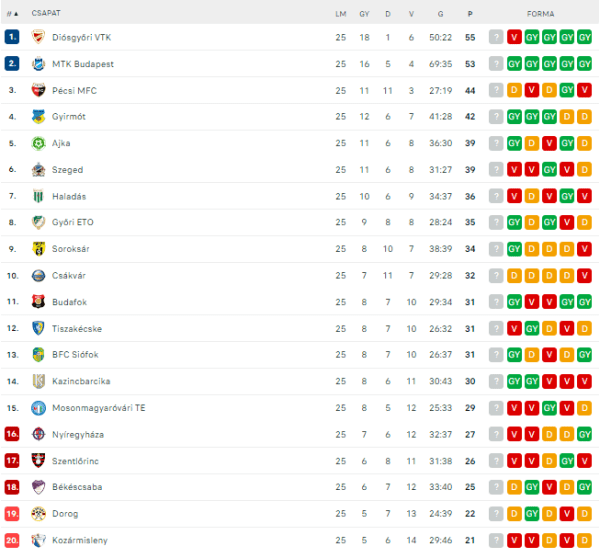Click Diósgyőri VTK's red V form badge
Viewport: 600px width, 558px height.
(514, 37)
